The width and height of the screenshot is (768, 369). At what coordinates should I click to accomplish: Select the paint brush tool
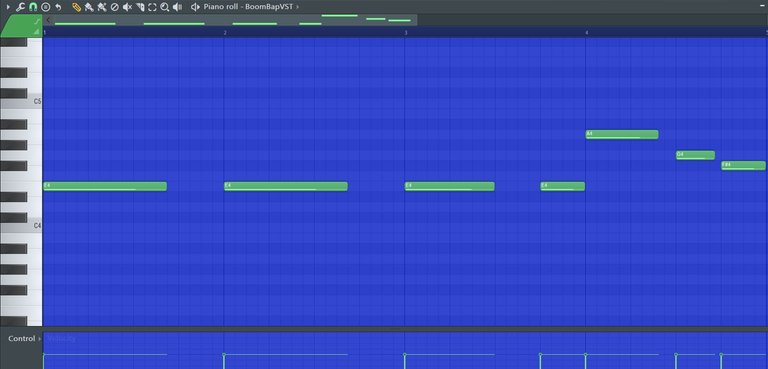coord(89,7)
